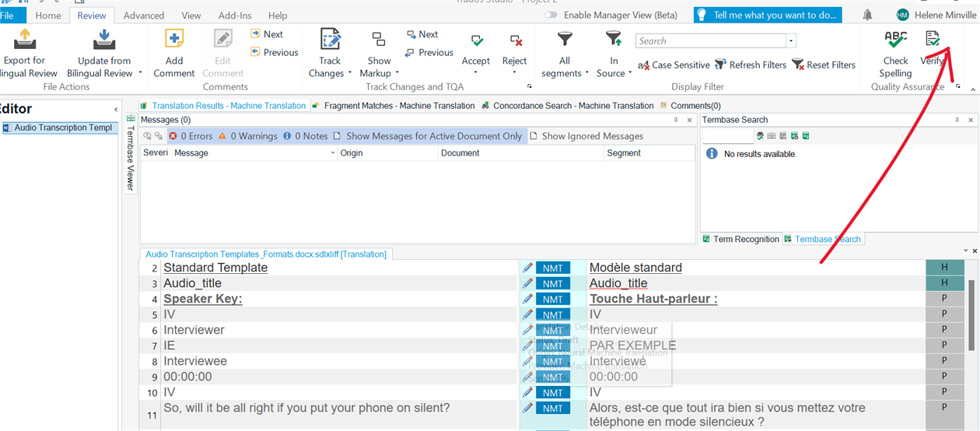
Task: Toggle 0 Errors message filter
Action: pos(191,136)
